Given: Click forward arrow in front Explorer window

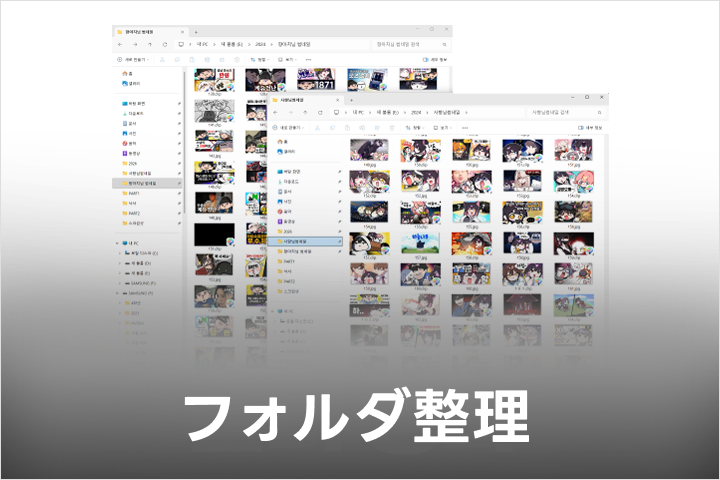Looking at the screenshot, I should [290, 113].
